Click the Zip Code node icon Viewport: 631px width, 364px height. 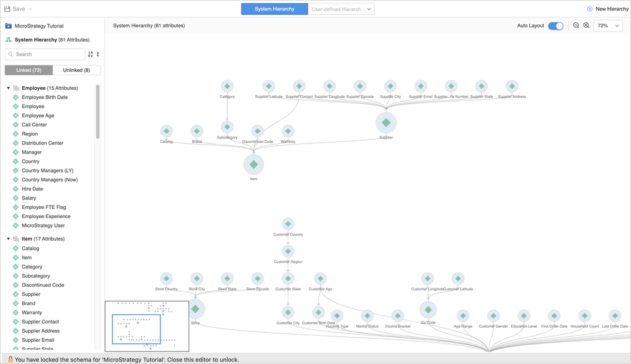coord(428,309)
